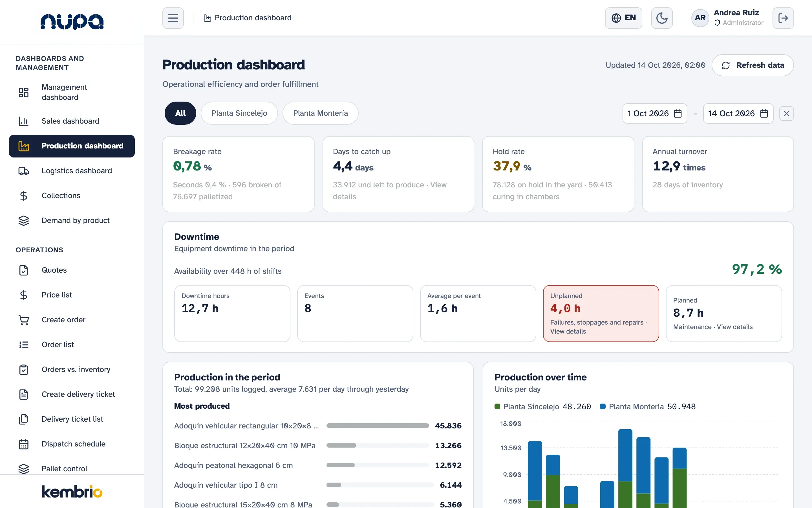Click the Orders vs. inventory clipboard icon
The height and width of the screenshot is (508, 812).
tap(23, 370)
